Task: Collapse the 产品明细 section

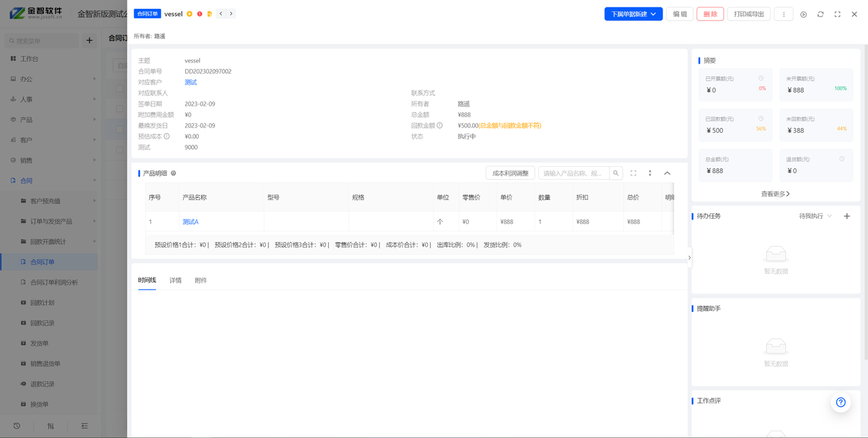Action: pos(667,174)
